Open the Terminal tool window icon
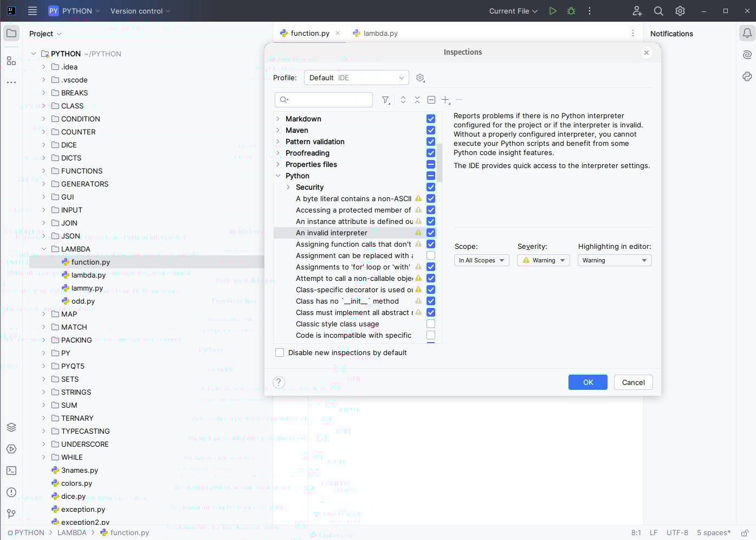This screenshot has height=540, width=756. pyautogui.click(x=11, y=471)
